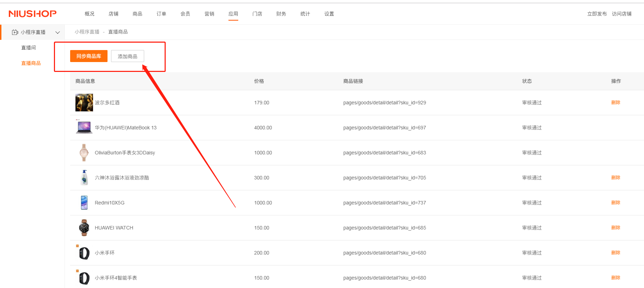The height and width of the screenshot is (288, 644).
Task: Delete the Redmi10X5G product
Action: pos(616,203)
